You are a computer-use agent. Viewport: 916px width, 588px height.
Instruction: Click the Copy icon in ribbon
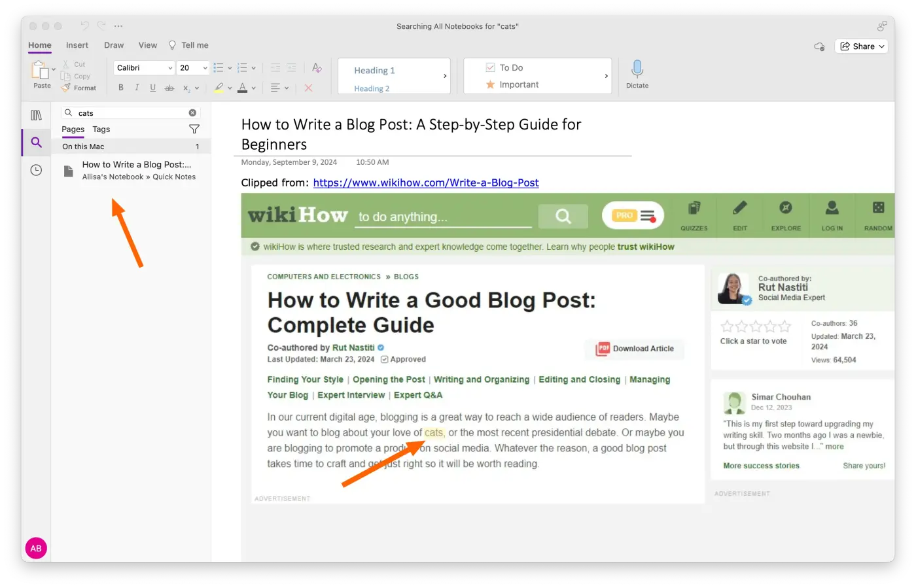click(x=65, y=76)
